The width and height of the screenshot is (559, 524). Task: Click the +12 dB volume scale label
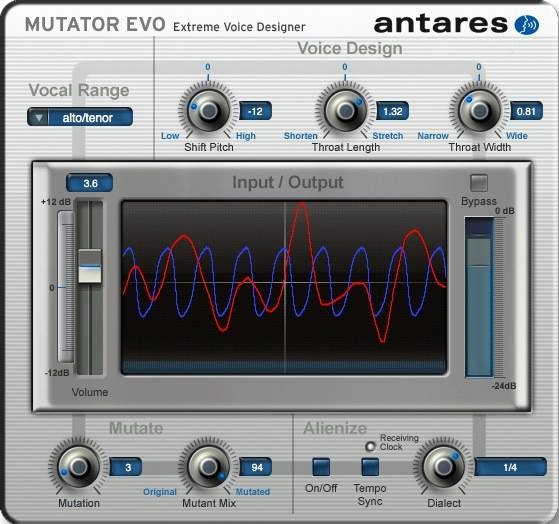pos(56,202)
